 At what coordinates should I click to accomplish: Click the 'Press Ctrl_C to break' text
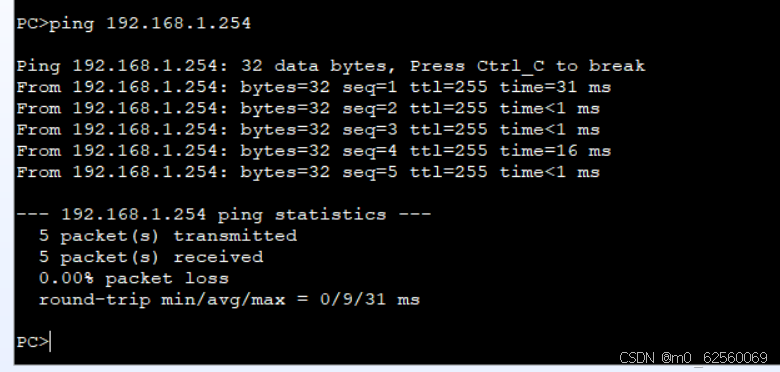(527, 66)
